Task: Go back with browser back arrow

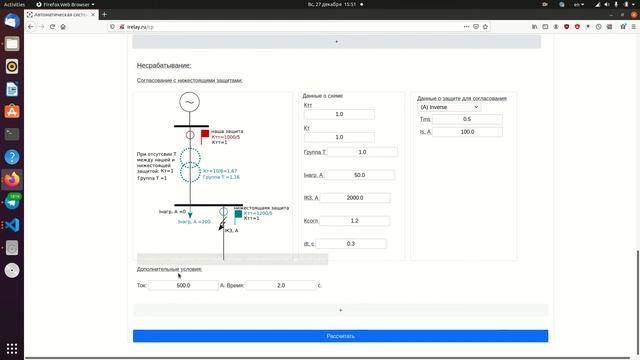Action: (31, 27)
